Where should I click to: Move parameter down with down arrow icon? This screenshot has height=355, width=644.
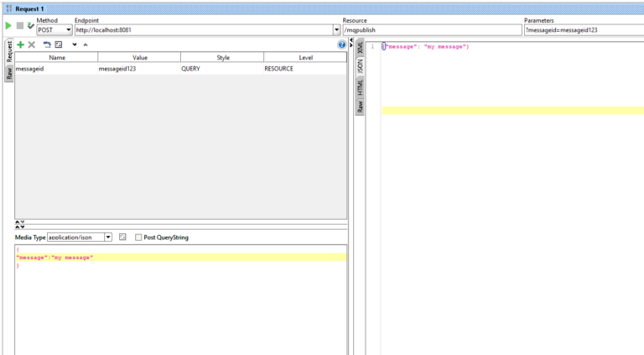[x=74, y=44]
